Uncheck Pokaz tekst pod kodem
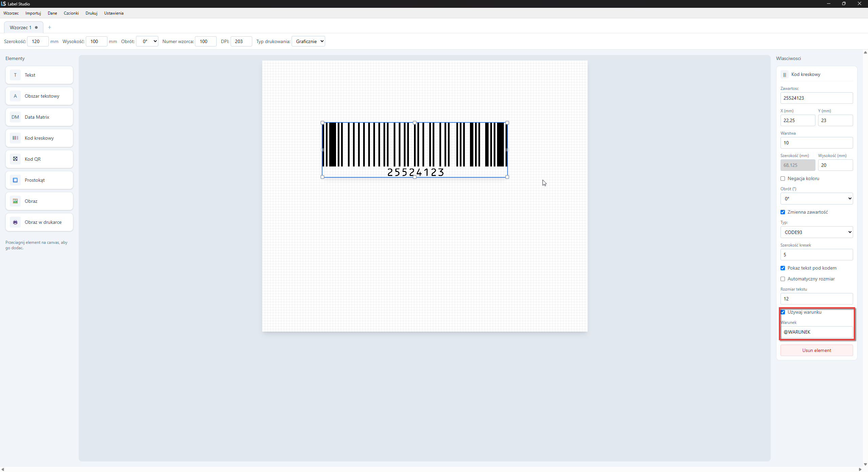868x472 pixels. pyautogui.click(x=783, y=268)
